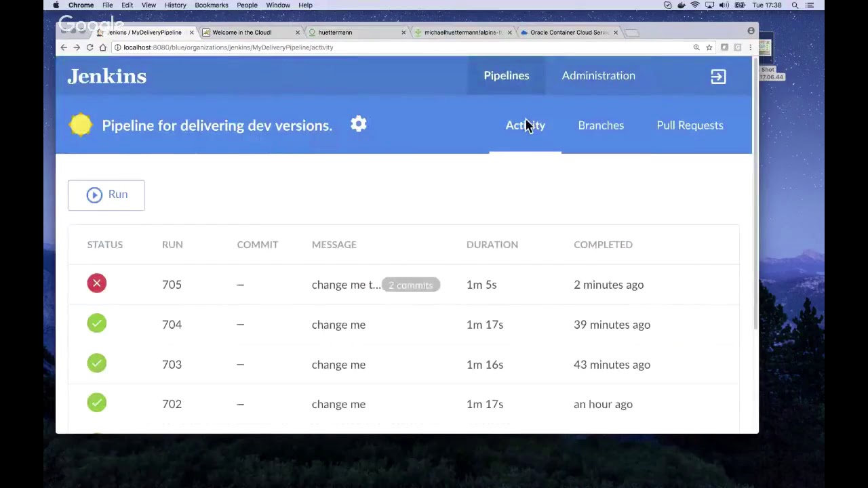Click the volume icon in menu bar

[x=724, y=5]
